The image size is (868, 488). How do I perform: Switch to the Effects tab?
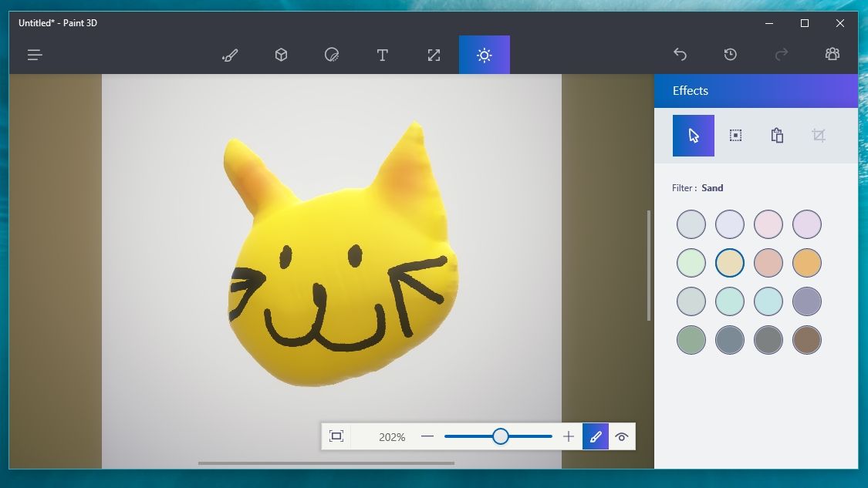coord(484,55)
